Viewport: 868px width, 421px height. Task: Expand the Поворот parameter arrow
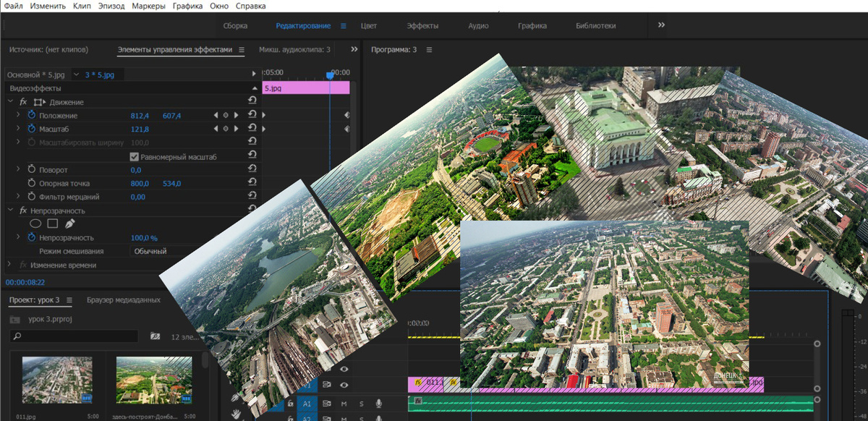tap(18, 169)
